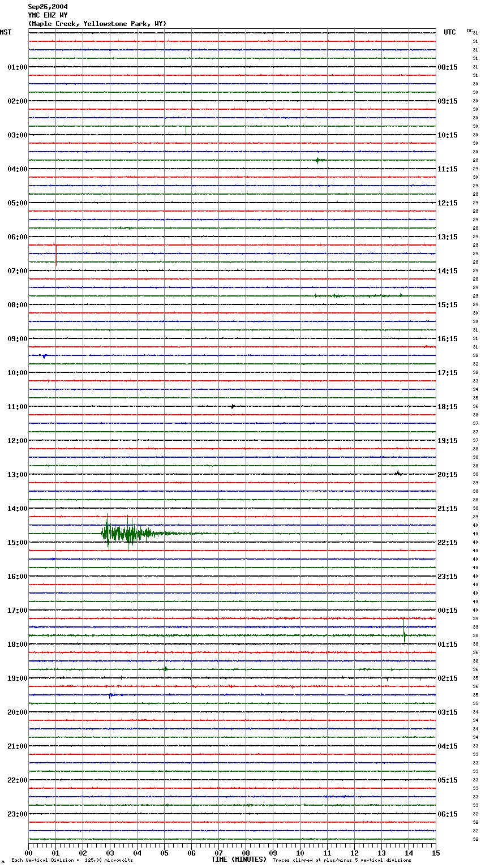This screenshot has width=481, height=868.
Task: Click the 15:00 MST time label
Action: tap(18, 543)
